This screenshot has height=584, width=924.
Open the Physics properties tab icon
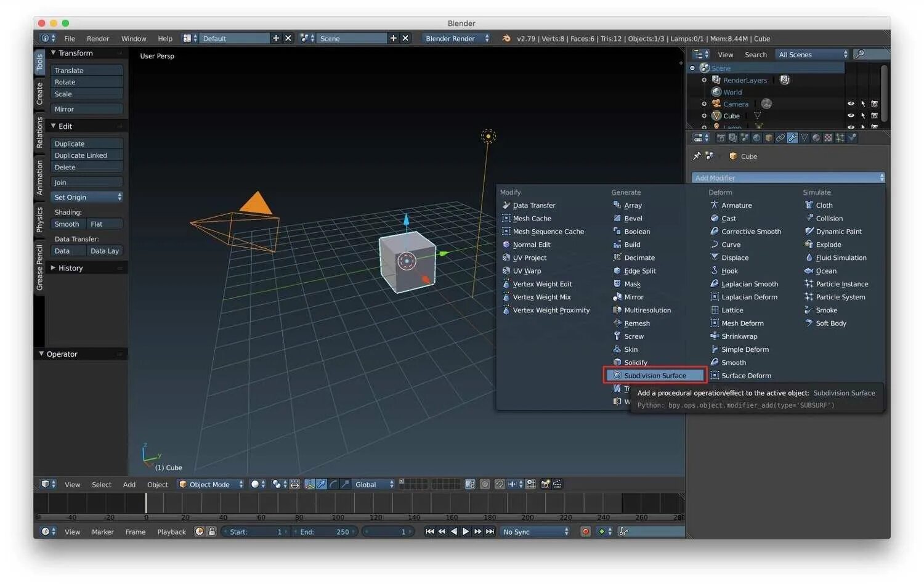click(852, 138)
